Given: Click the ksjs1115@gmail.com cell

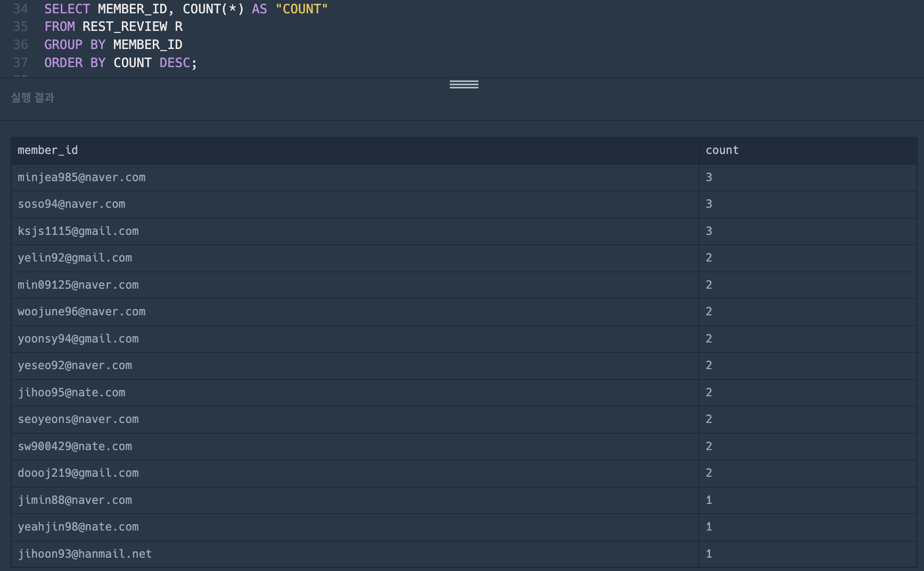Looking at the screenshot, I should tap(78, 231).
